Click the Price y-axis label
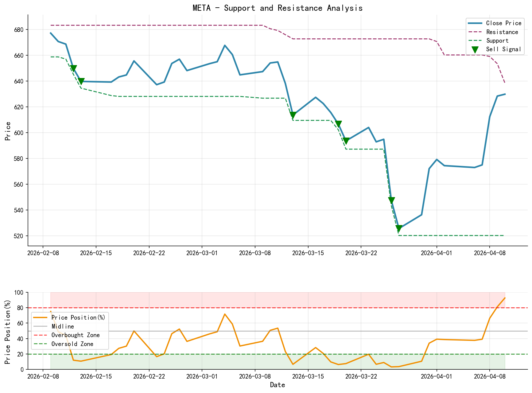The height and width of the screenshot is (393, 532). coord(8,131)
